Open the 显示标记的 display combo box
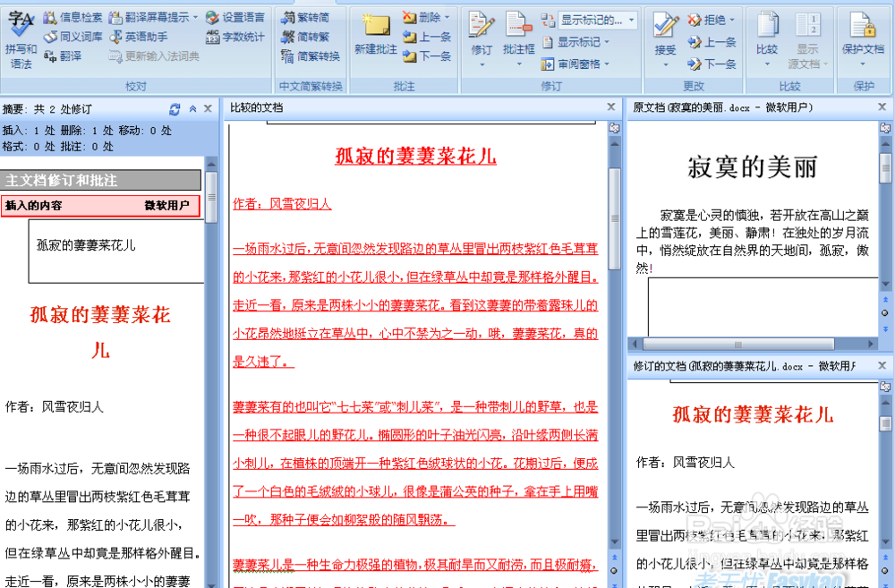 [597, 21]
